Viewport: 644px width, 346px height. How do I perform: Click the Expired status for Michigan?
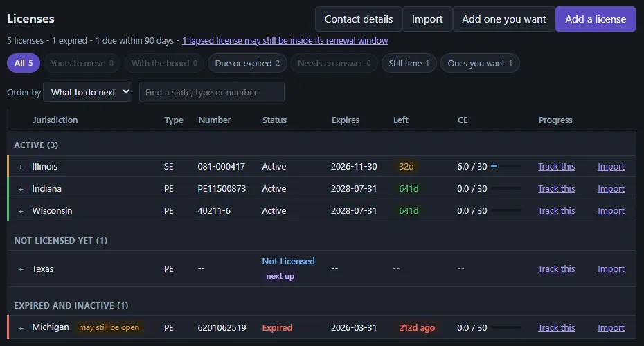click(x=277, y=328)
